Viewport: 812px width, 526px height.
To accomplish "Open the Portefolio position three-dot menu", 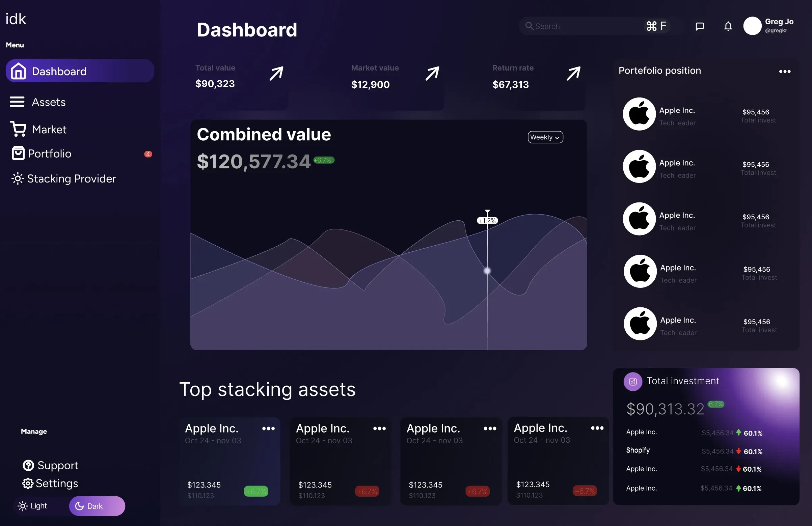I will point(784,72).
